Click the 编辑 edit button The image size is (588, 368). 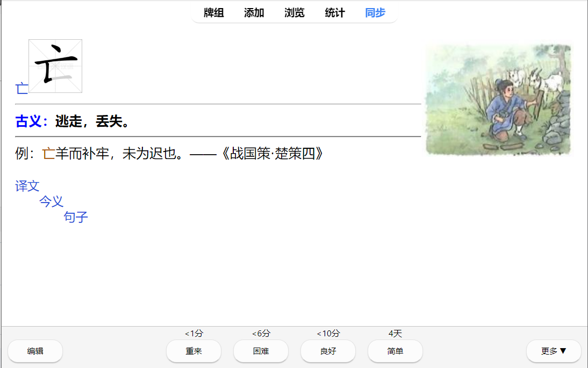[x=35, y=351]
